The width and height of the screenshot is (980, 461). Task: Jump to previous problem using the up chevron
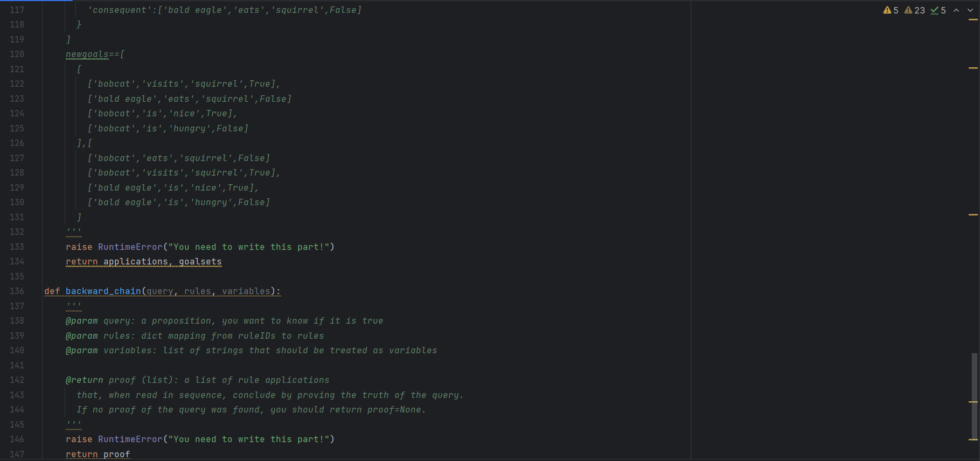(956, 10)
